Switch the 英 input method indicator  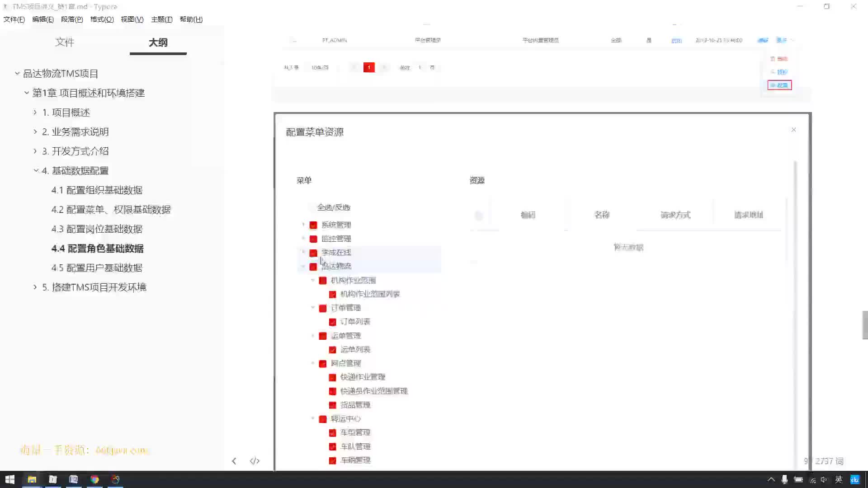839,479
